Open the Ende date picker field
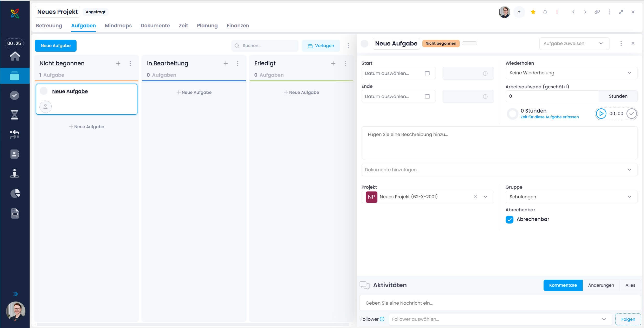The image size is (644, 328). (398, 96)
